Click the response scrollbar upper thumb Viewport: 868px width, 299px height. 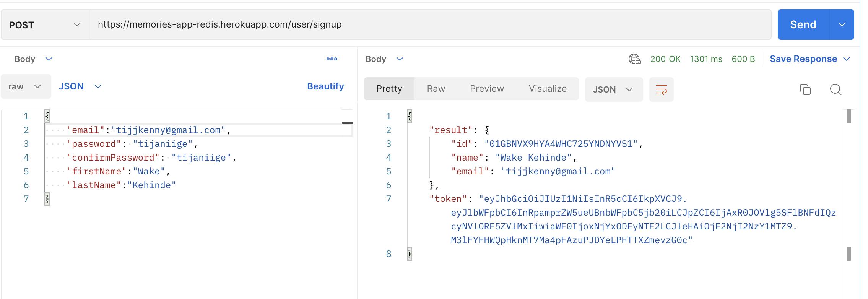point(849,116)
